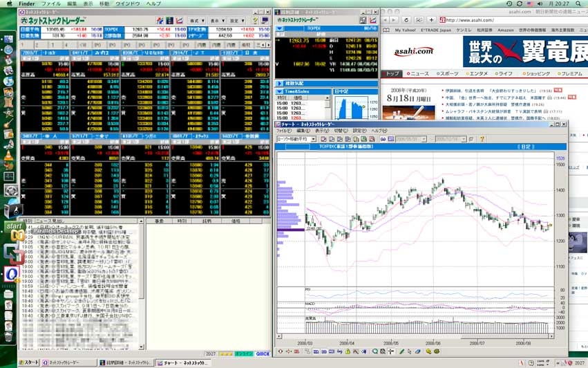Open ファイル(F) menu in chart window

coord(283,131)
